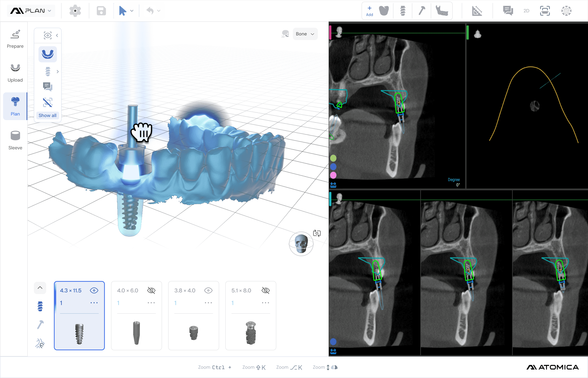Collapse the implant list chevron up
This screenshot has height=378, width=588.
40,288
